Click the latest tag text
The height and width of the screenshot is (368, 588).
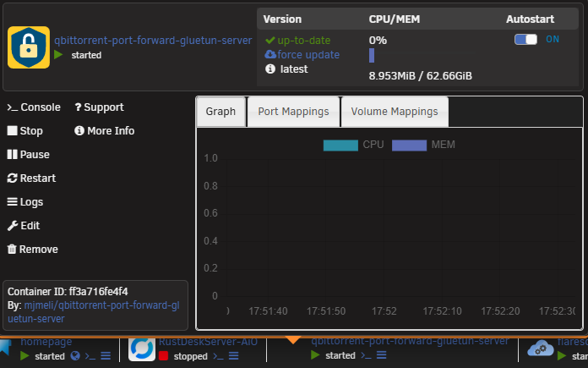[x=294, y=69]
